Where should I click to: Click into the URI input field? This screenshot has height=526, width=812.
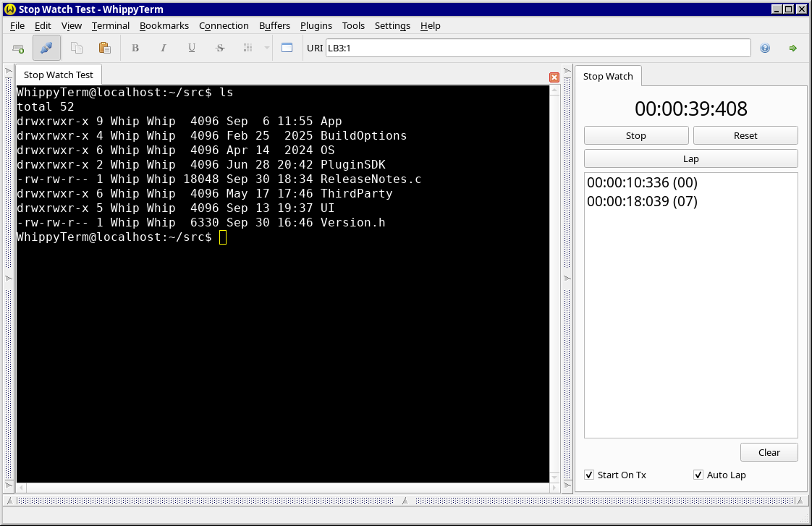click(x=538, y=48)
